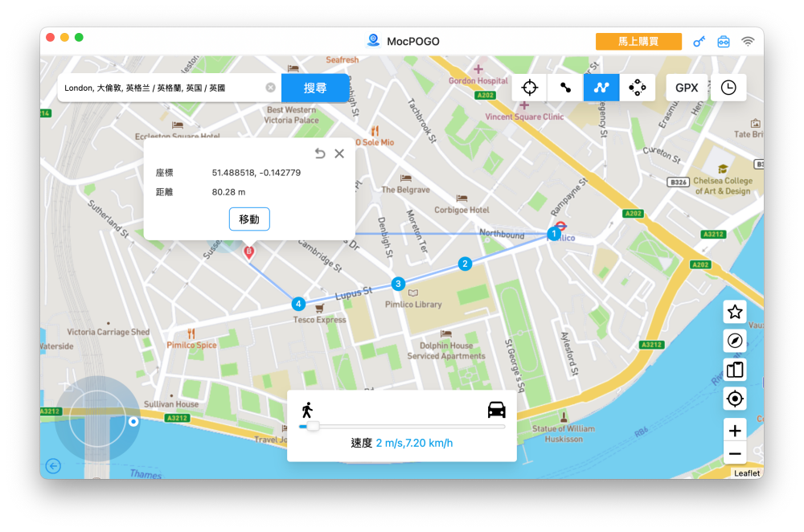Click the O Sole Mio restaurant label
The image size is (804, 532).
(x=375, y=142)
